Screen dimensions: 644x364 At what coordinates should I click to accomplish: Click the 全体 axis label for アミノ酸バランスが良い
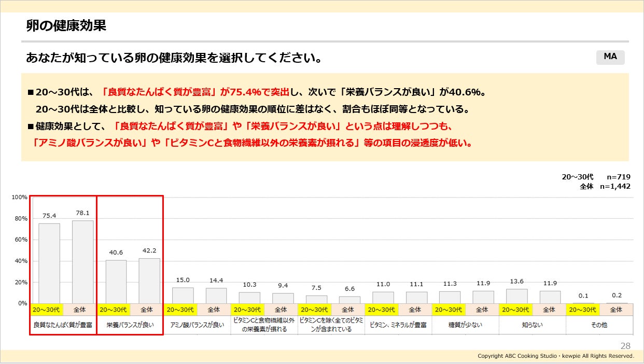click(x=214, y=310)
